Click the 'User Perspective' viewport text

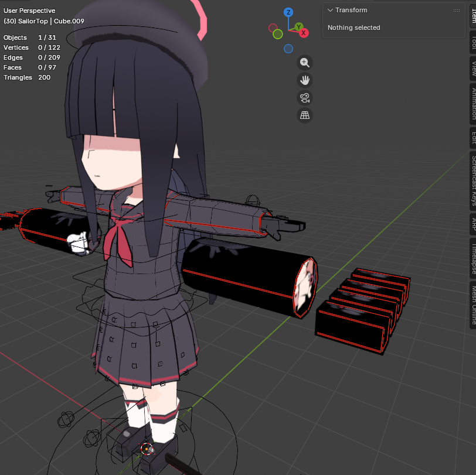(29, 11)
